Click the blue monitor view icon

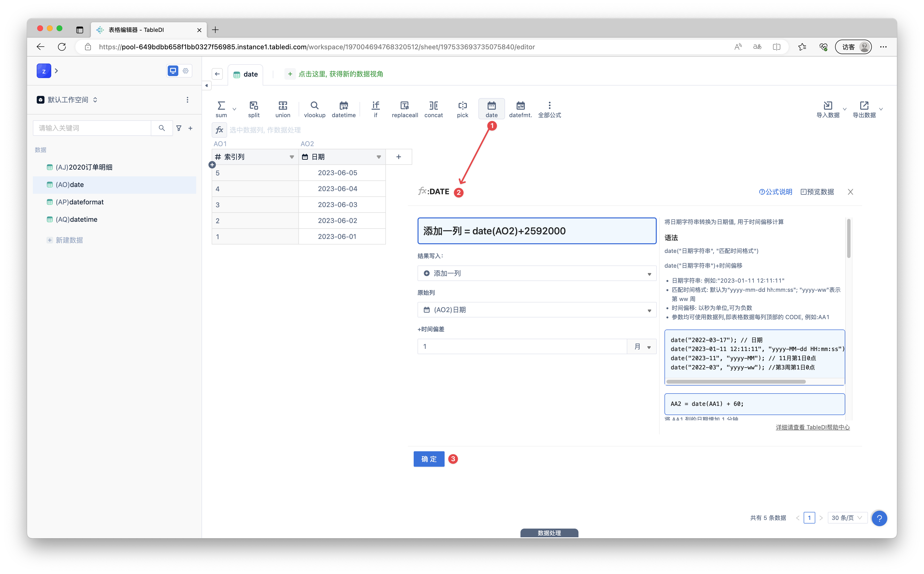tap(173, 71)
